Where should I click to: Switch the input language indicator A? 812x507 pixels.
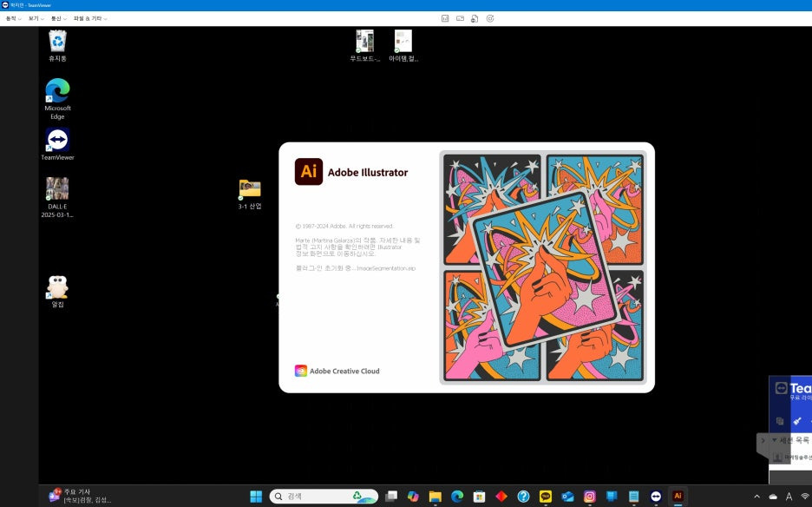pos(789,496)
